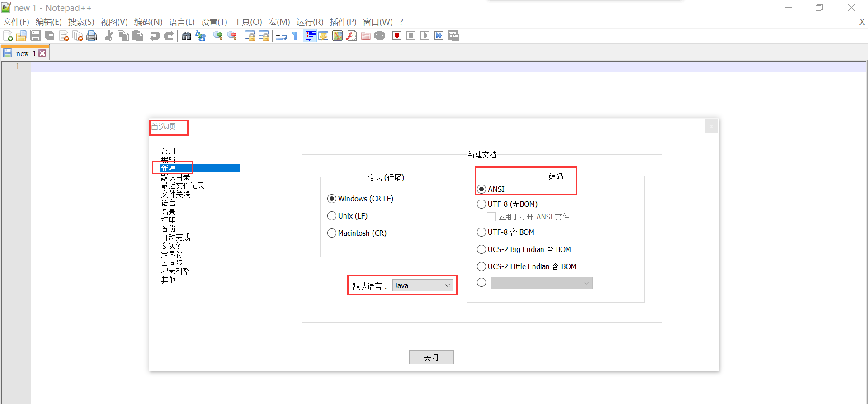Click the Copy toolbar icon
This screenshot has height=404, width=868.
click(123, 36)
